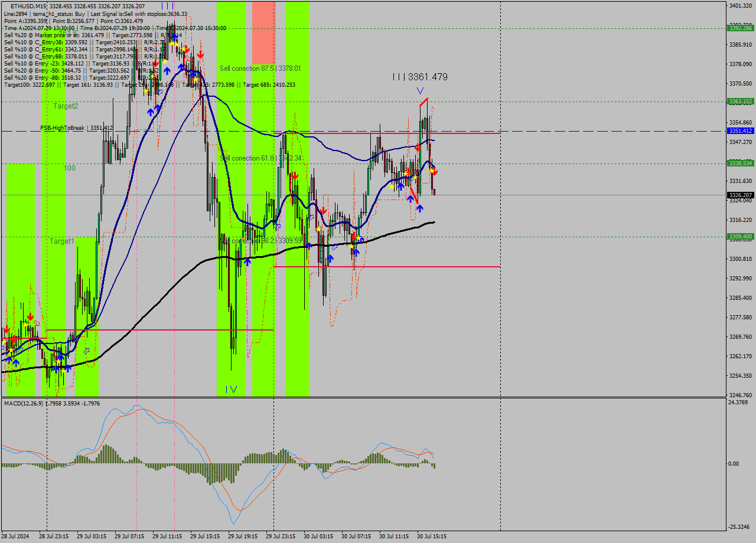Viewport: 756px width, 543px height.
Task: Select the salmon red zone rectangle at top
Action: click(x=263, y=32)
